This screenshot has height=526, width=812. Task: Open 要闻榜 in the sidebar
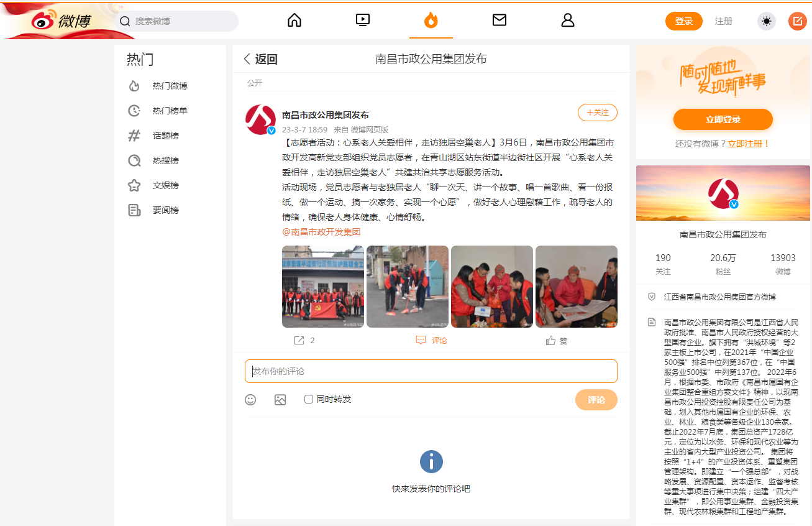click(x=165, y=210)
